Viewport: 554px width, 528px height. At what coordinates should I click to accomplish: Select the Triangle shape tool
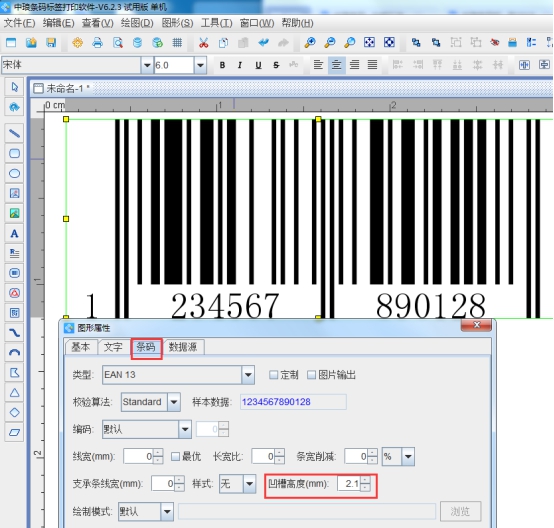point(14,393)
